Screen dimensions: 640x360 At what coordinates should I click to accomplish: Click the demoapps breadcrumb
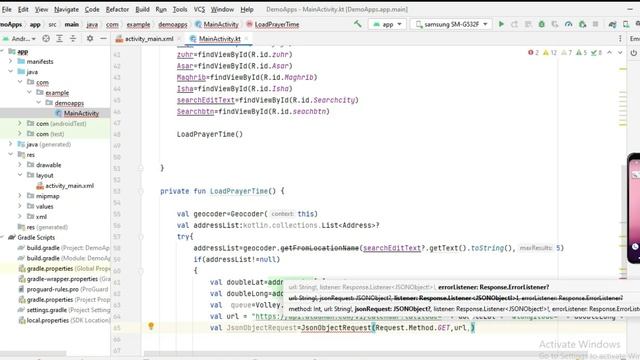point(173,24)
